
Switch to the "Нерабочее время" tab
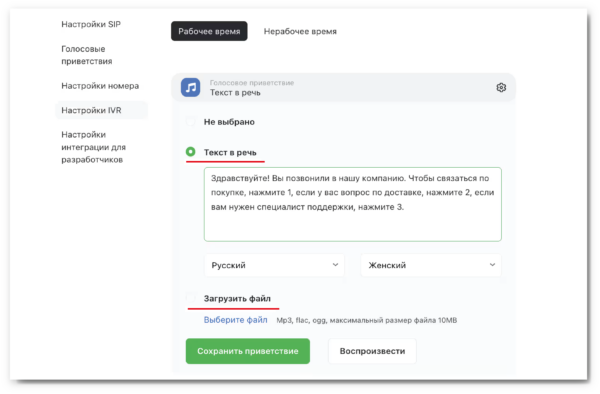click(300, 31)
